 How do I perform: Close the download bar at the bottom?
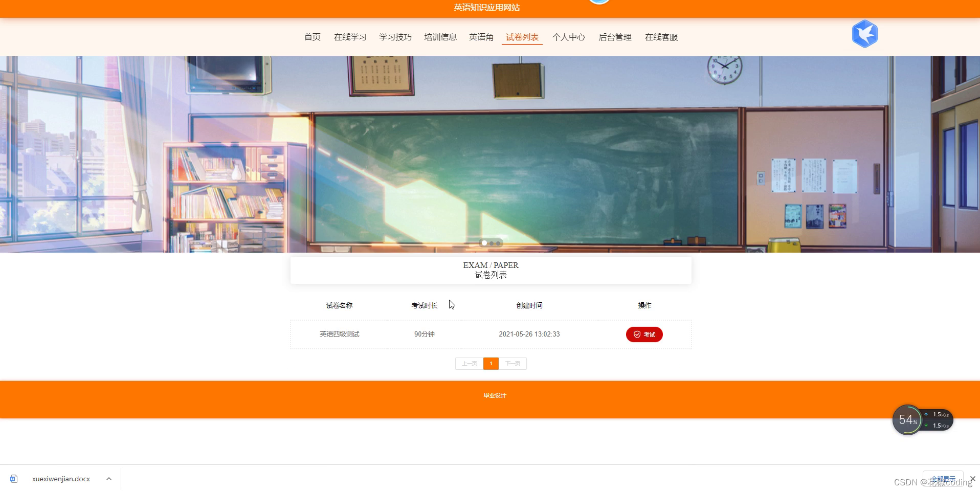971,479
